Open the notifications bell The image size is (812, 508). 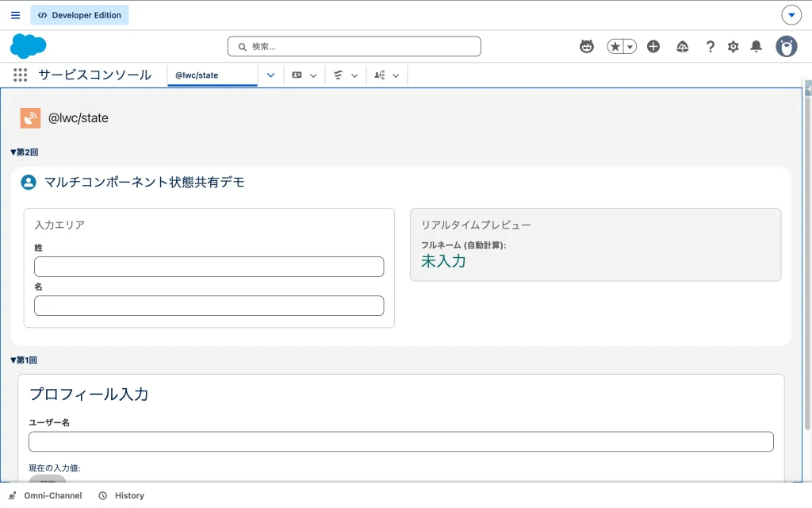756,47
